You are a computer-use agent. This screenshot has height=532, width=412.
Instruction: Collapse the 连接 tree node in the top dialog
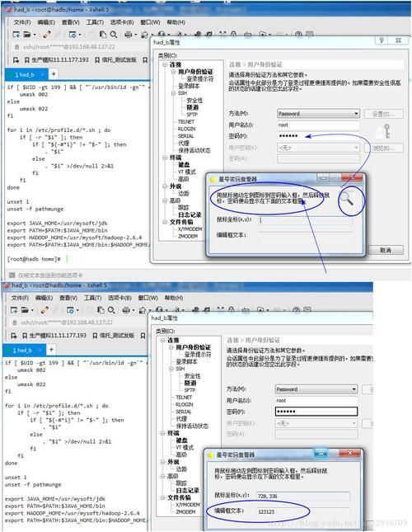(165, 64)
